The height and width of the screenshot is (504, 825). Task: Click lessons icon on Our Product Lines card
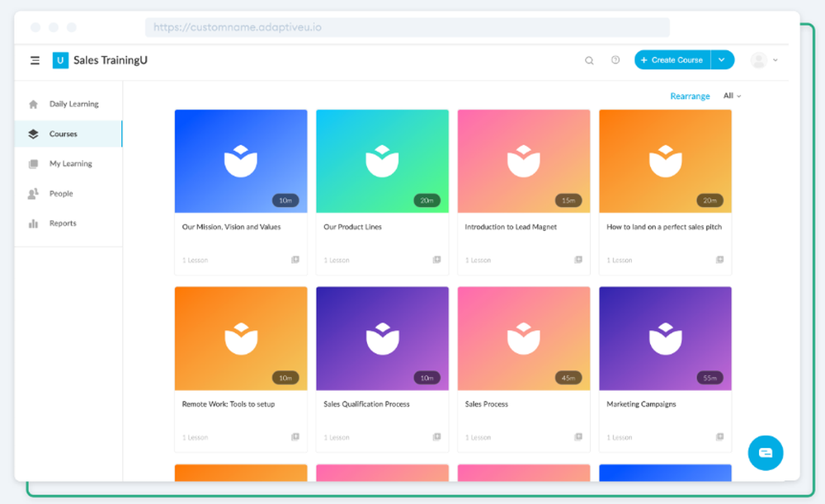tap(436, 260)
